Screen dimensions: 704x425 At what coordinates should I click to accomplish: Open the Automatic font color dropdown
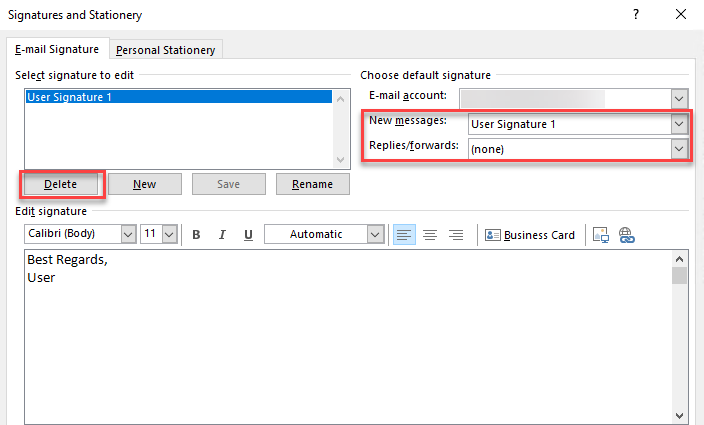point(375,234)
